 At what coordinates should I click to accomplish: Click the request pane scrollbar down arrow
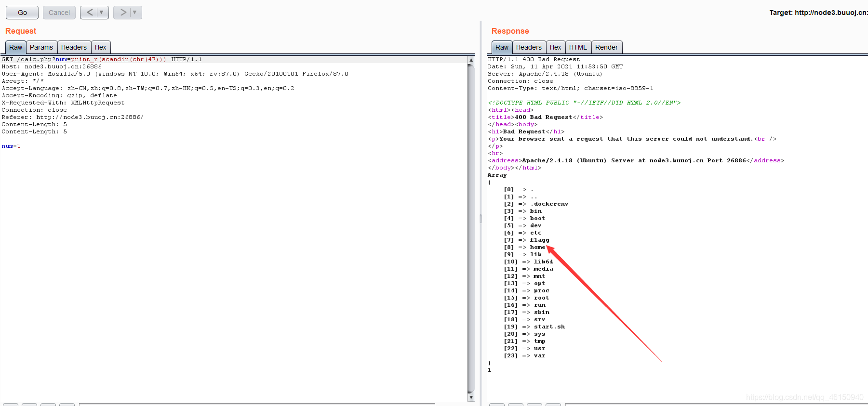click(x=471, y=397)
